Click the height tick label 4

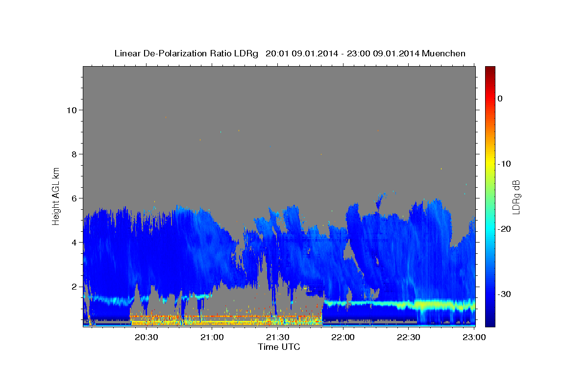click(x=74, y=242)
